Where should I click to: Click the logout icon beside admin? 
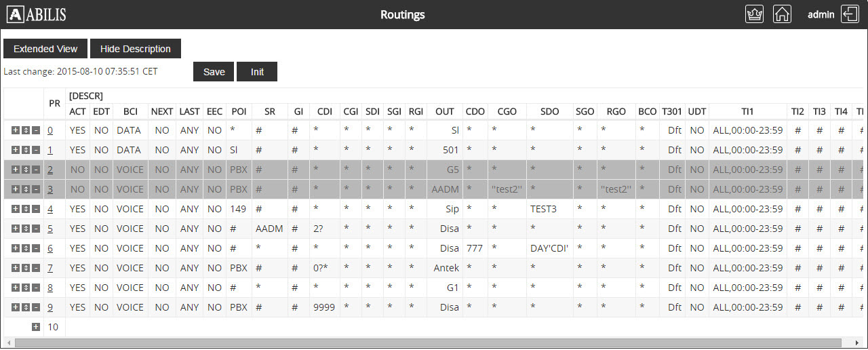[x=850, y=14]
